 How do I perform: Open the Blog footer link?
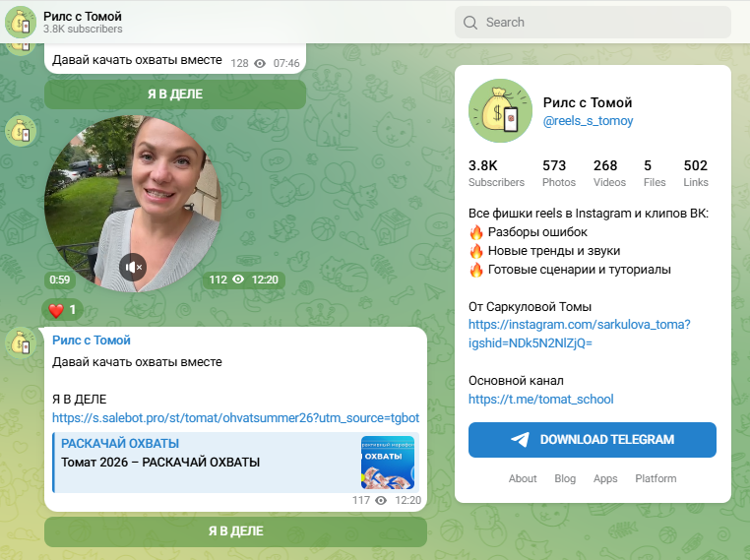[x=565, y=478]
